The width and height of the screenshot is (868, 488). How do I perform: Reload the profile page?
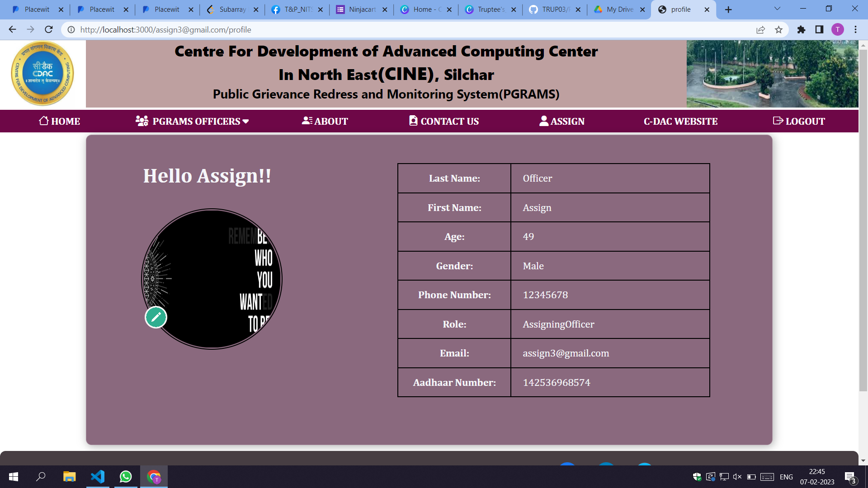pos(49,30)
